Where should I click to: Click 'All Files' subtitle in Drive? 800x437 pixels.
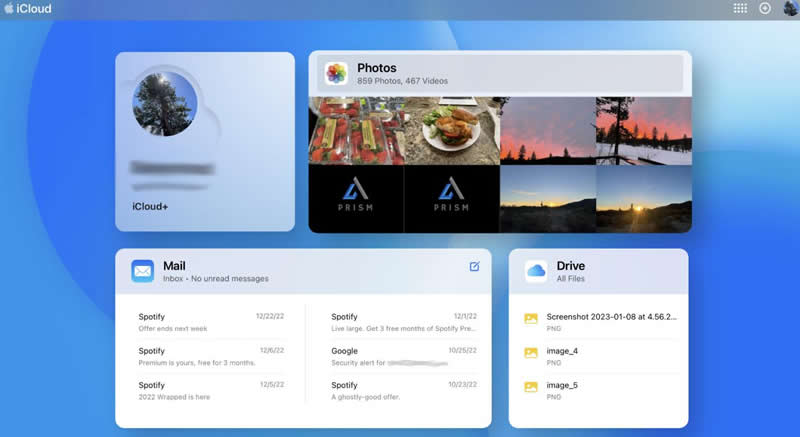tap(570, 278)
